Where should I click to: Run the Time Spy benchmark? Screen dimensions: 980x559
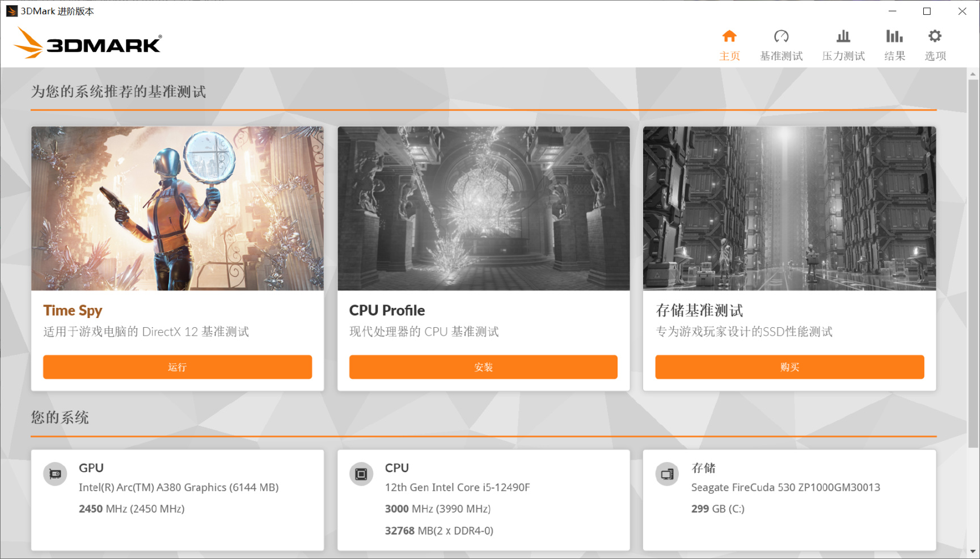(x=178, y=367)
